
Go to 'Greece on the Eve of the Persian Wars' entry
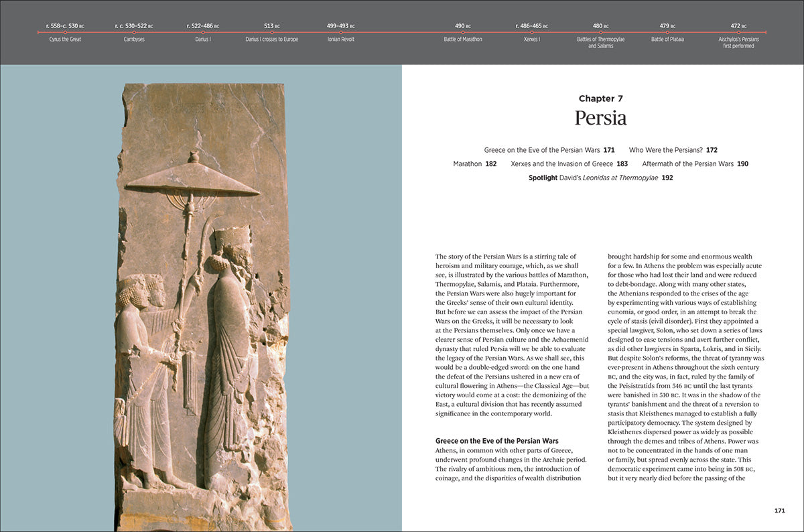pos(549,150)
